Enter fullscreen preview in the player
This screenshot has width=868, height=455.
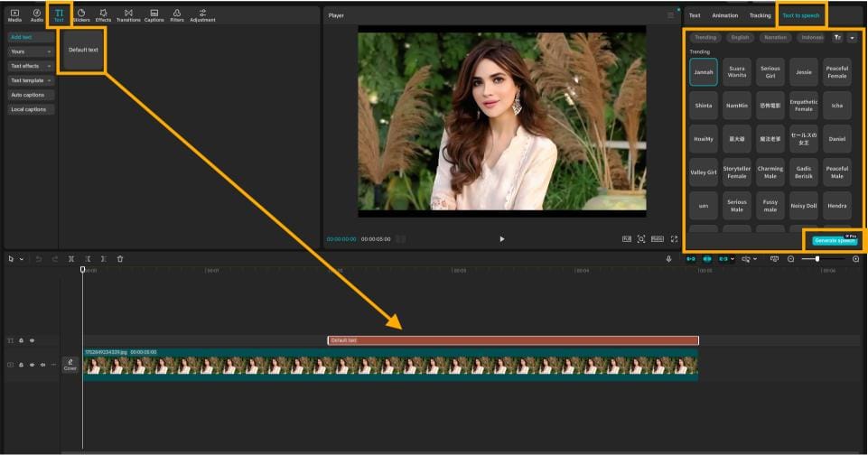click(674, 239)
